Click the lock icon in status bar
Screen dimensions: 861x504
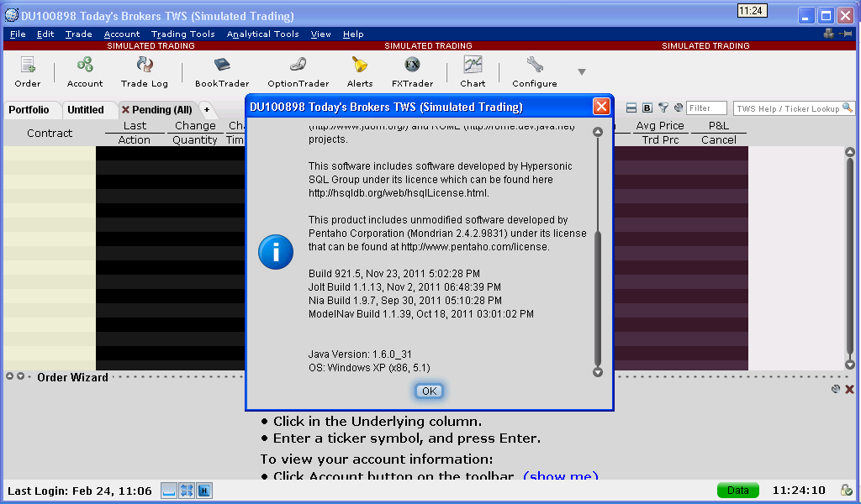coord(846,491)
